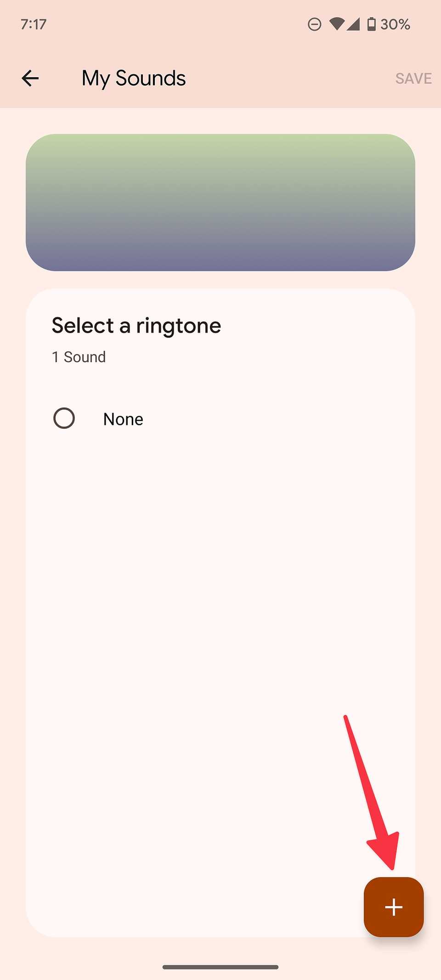Tap the Wi-Fi status icon
Image resolution: width=441 pixels, height=980 pixels.
tap(338, 24)
